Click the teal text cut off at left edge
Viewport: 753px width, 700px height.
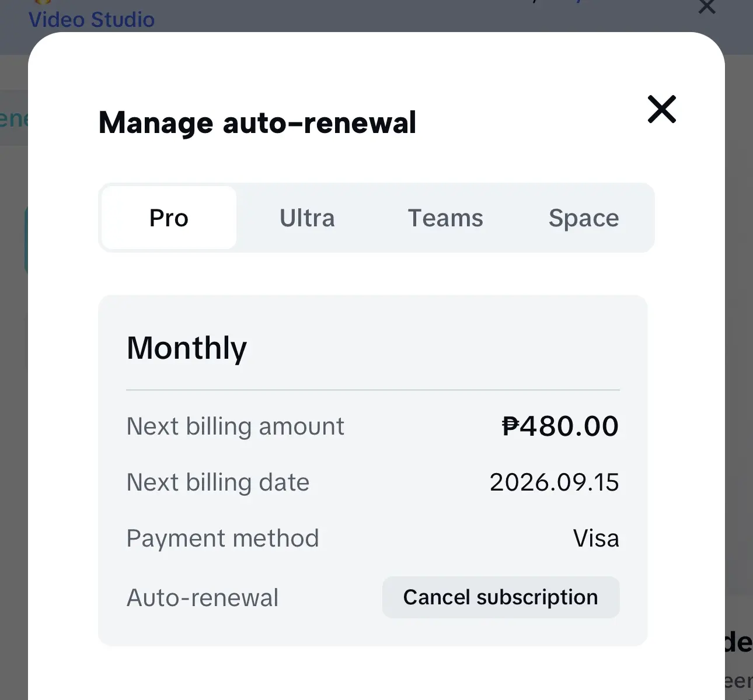14,118
